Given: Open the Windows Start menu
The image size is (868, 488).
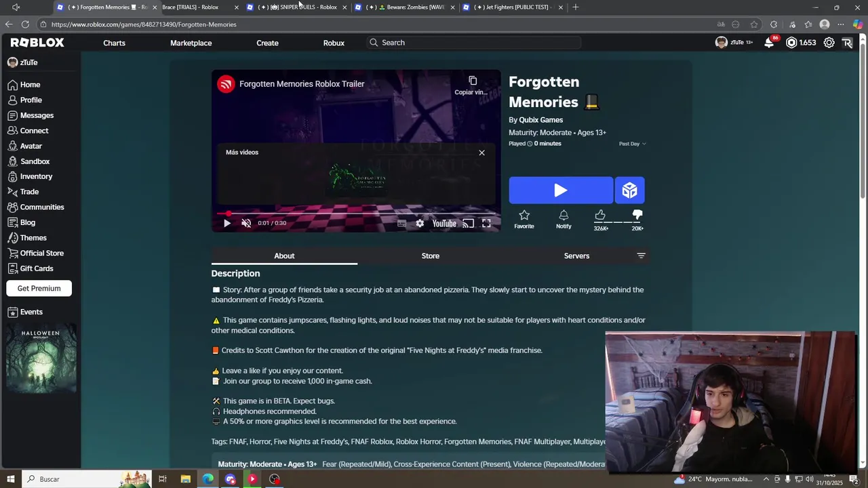Looking at the screenshot, I should pyautogui.click(x=10, y=479).
